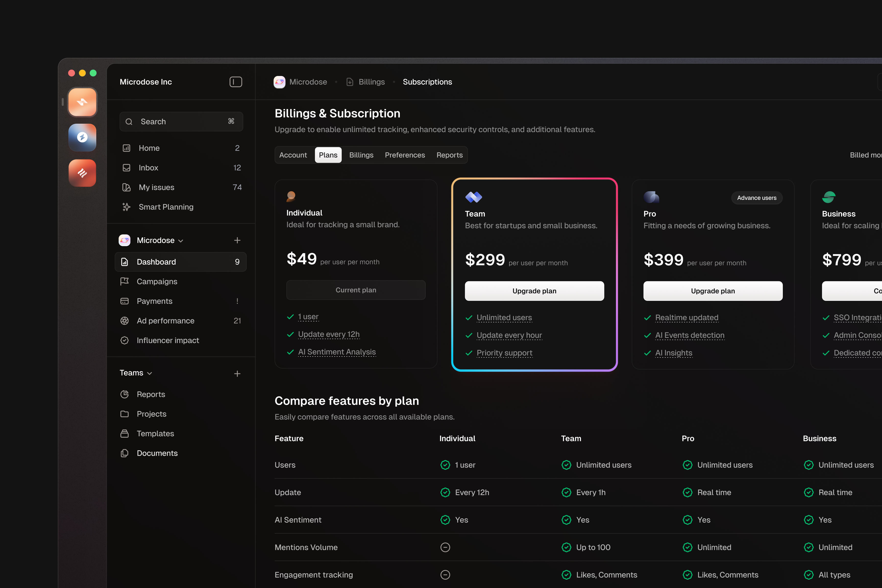Open the Dashboard panel

(x=156, y=262)
